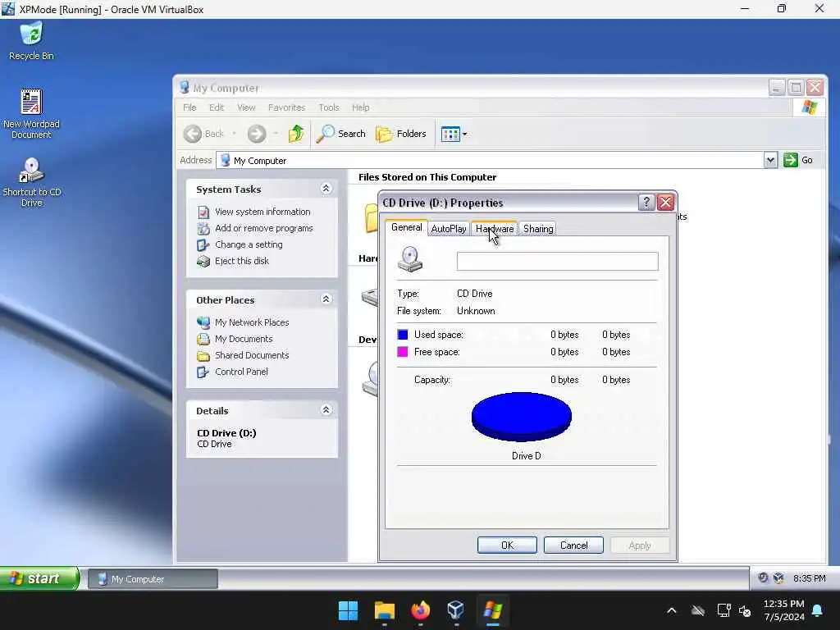Screen dimensions: 840x630
Task: Open the View menu
Action: (246, 107)
